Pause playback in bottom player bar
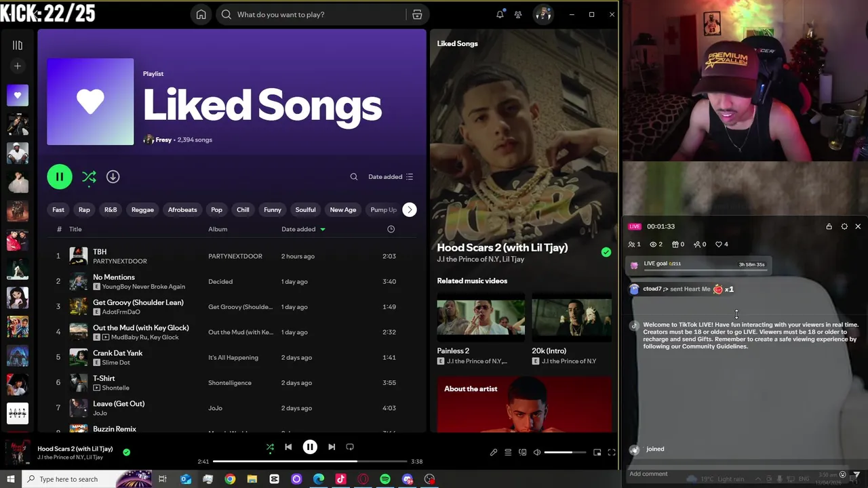This screenshot has height=488, width=868. pyautogui.click(x=310, y=447)
